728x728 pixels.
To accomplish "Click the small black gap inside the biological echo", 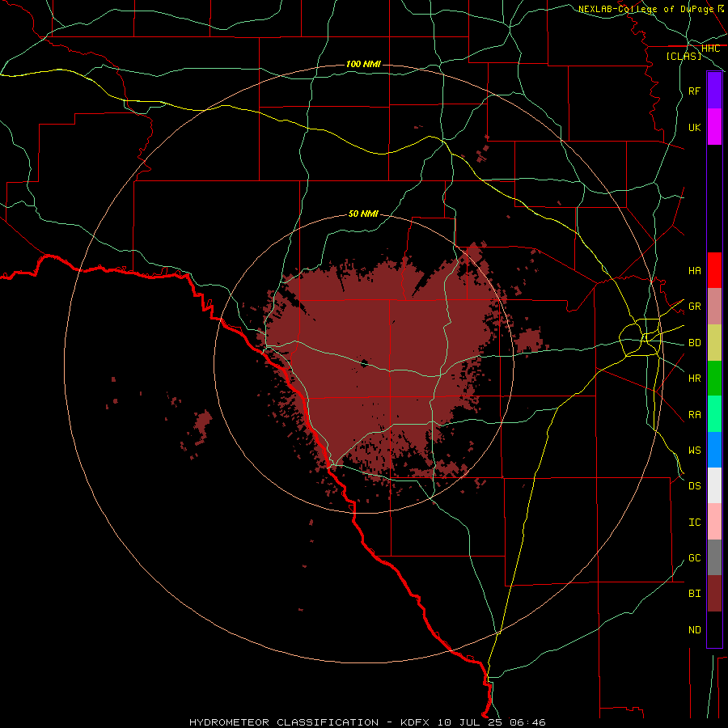I will 364,362.
